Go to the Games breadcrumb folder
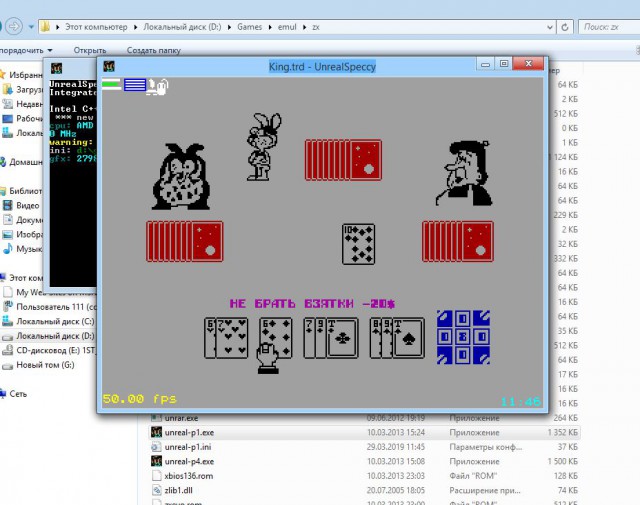This screenshot has height=505, width=640. point(249,27)
